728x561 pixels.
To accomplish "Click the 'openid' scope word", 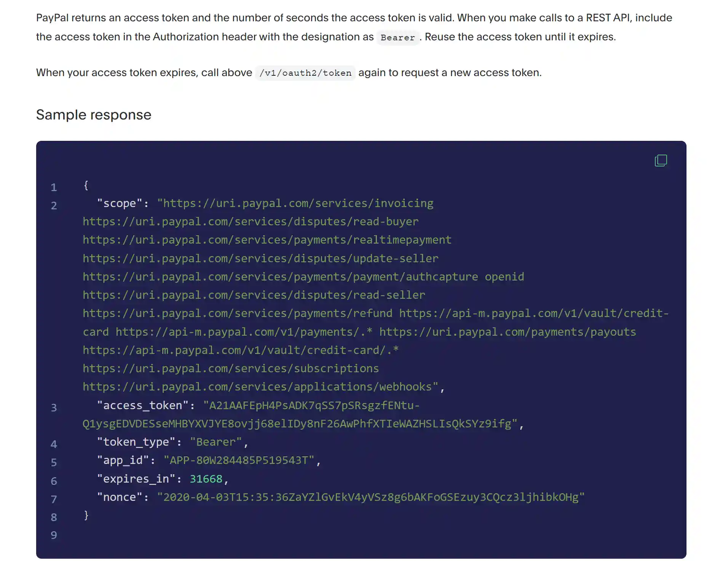I will 504,277.
